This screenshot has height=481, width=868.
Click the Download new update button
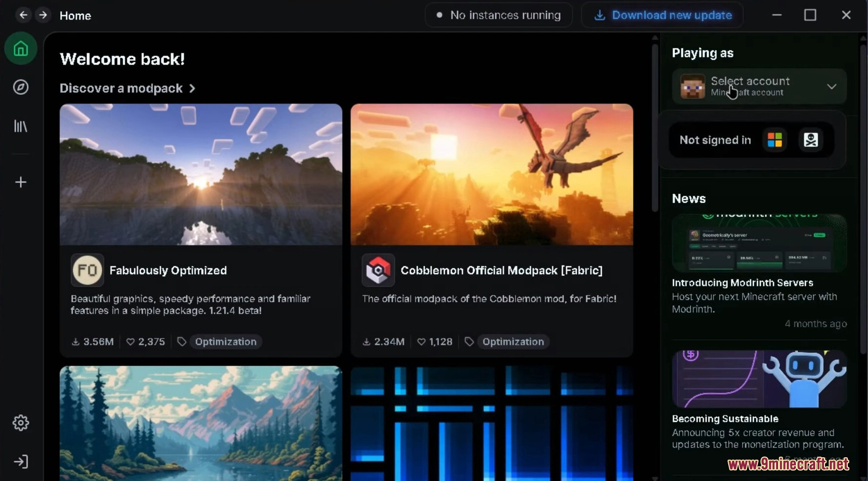[x=663, y=15]
